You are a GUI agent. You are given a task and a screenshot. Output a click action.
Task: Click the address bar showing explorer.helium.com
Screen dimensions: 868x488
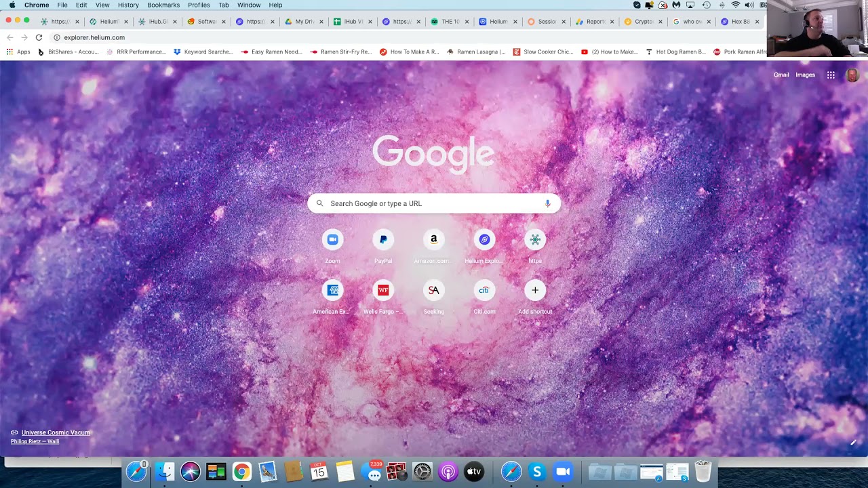407,37
